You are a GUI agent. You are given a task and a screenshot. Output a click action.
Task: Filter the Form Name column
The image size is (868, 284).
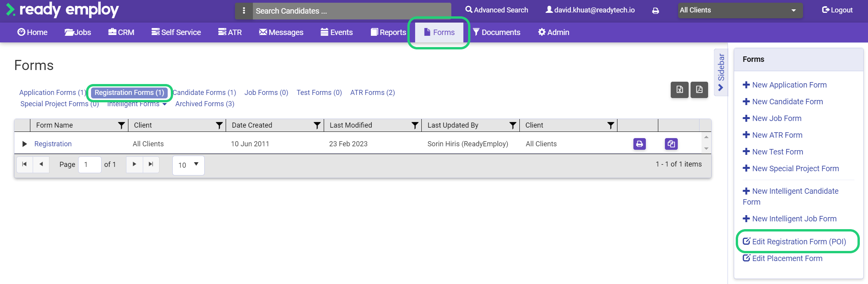(121, 125)
